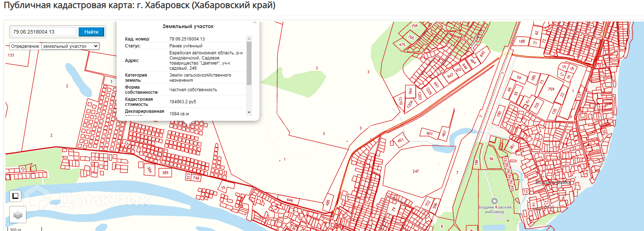The width and height of the screenshot is (644, 231).
Task: Open the Определение type dropdown
Action: pos(70,46)
